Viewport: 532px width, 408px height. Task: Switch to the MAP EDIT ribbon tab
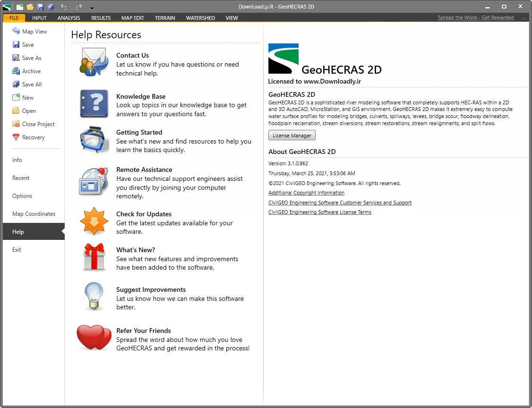tap(133, 18)
